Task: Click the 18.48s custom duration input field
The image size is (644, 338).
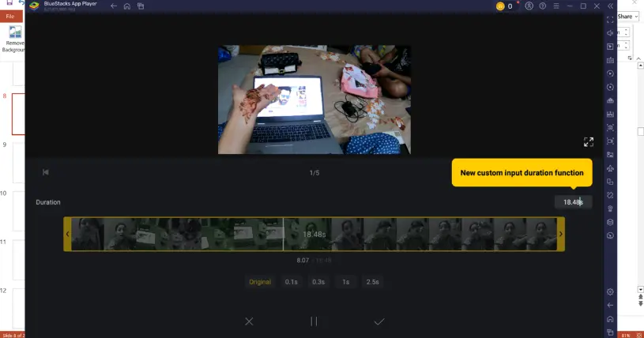Action: [x=572, y=202]
